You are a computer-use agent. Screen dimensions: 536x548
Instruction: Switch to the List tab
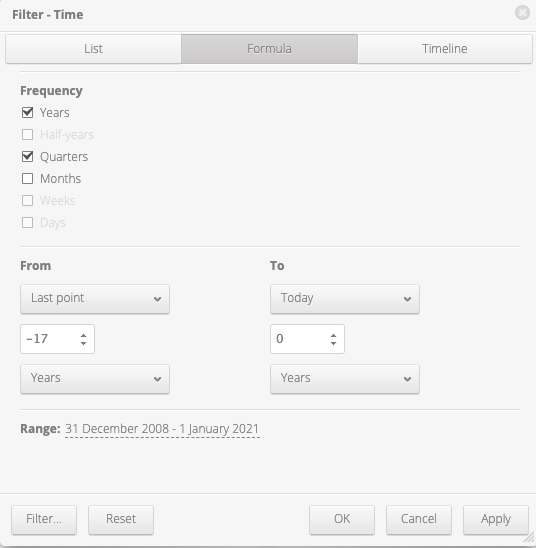[93, 49]
